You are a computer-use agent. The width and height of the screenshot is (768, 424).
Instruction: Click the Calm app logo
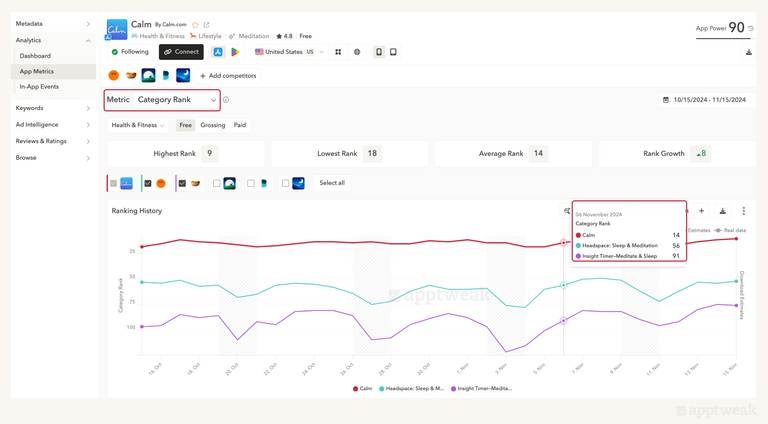point(117,29)
